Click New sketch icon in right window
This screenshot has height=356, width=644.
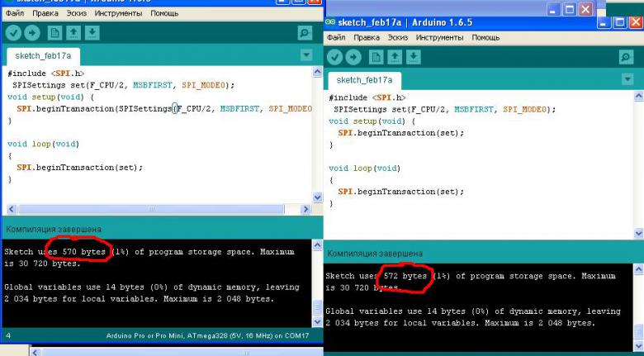pos(376,57)
